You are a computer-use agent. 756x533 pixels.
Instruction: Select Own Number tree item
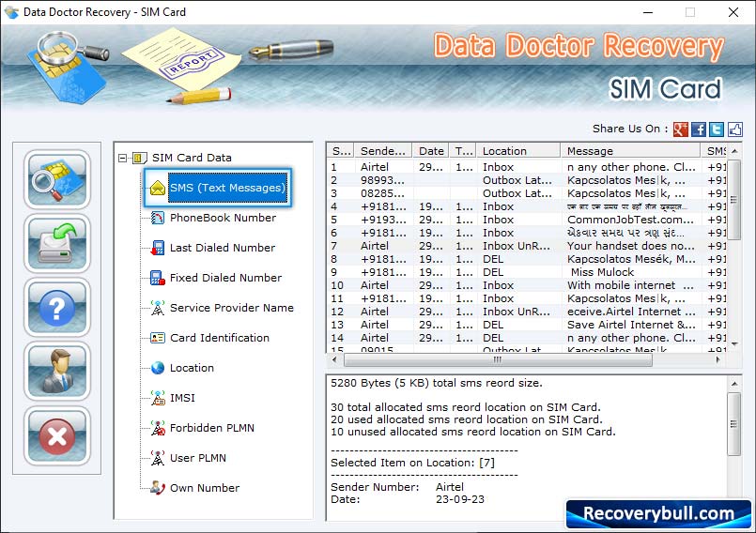(x=205, y=488)
